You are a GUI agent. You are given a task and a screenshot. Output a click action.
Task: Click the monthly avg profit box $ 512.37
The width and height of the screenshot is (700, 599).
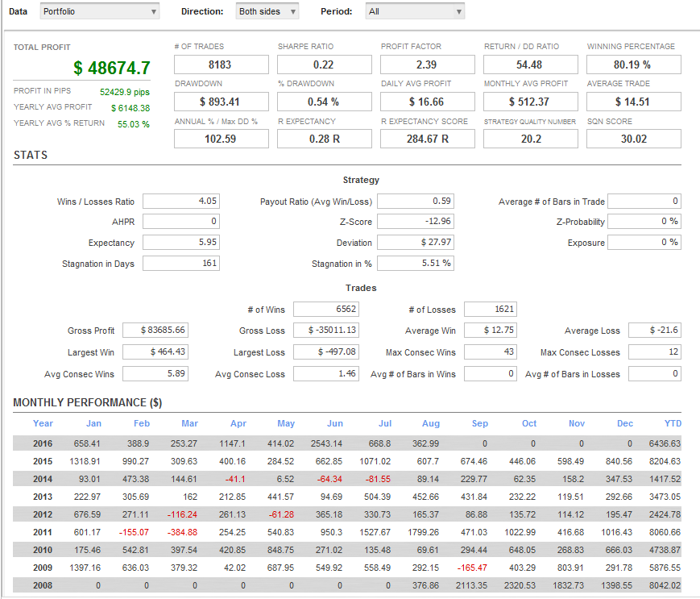pyautogui.click(x=531, y=102)
